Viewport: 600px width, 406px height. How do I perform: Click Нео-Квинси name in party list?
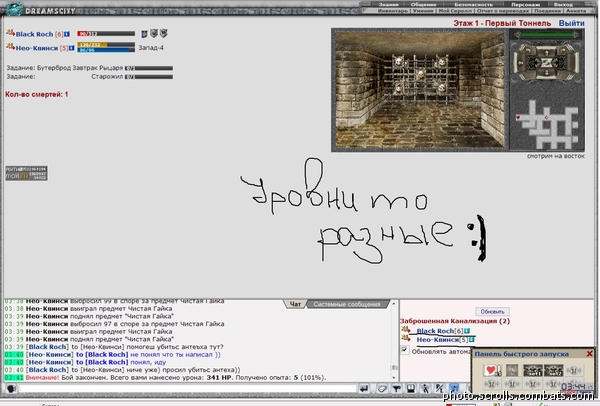point(37,48)
